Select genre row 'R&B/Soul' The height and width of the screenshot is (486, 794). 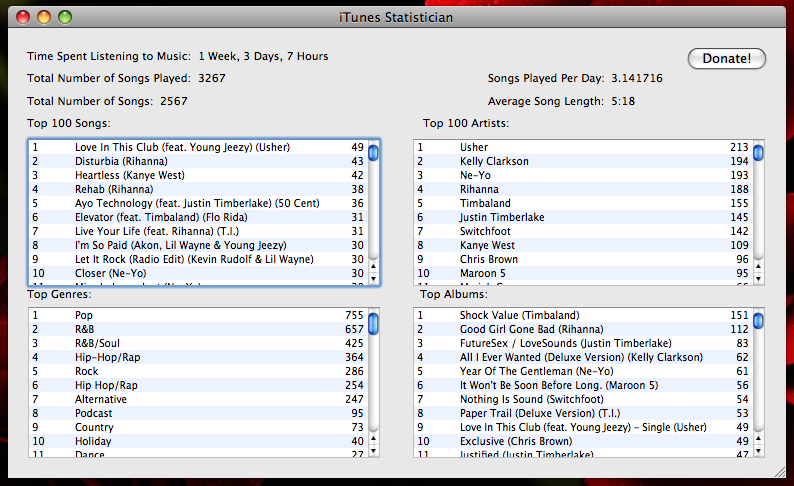click(198, 343)
